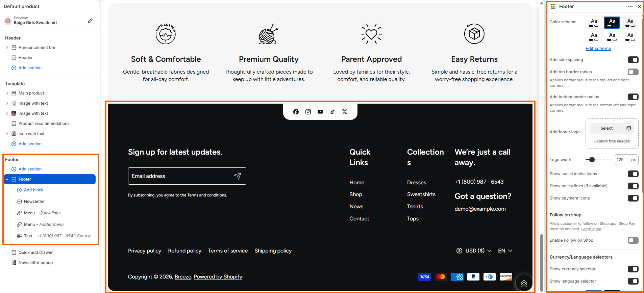Expand Announcement bar section

tap(7, 48)
